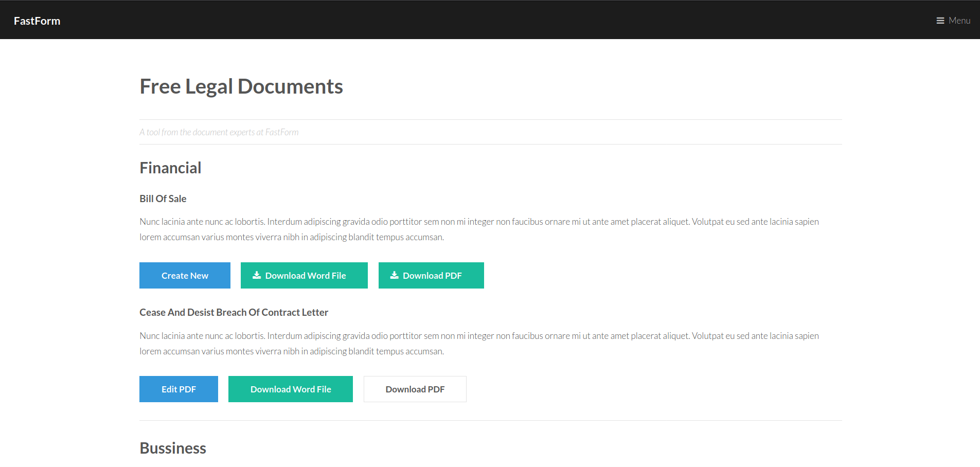Download Word File for Cease And Desist letter

[x=291, y=389]
